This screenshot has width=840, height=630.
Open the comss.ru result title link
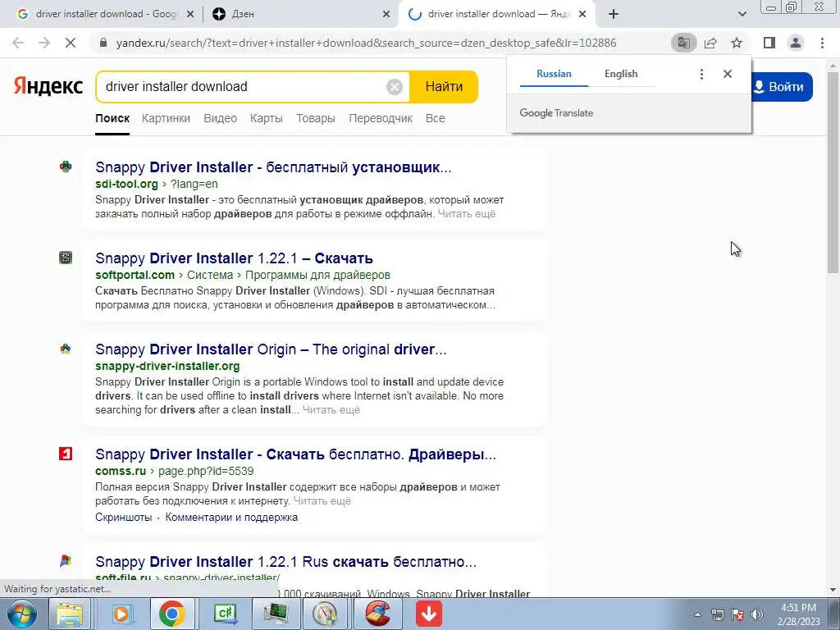[295, 454]
